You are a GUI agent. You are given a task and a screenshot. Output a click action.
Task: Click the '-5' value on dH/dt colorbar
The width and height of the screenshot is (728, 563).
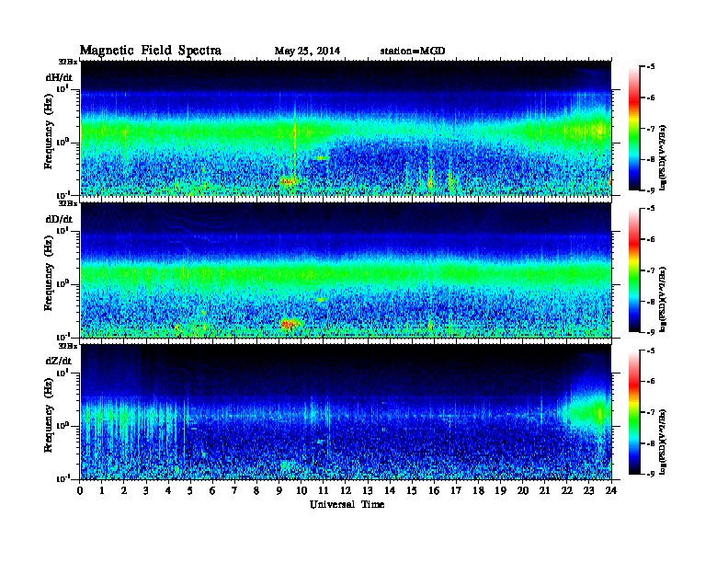pos(651,66)
